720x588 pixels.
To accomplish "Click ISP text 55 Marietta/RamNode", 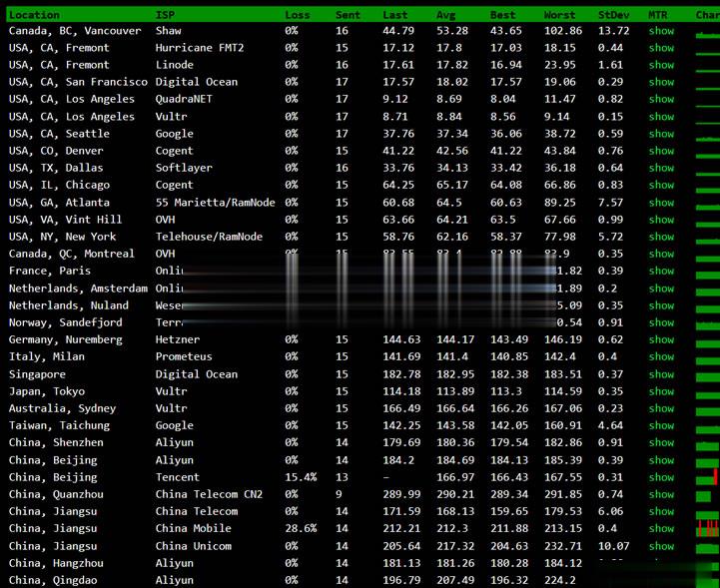I will click(215, 203).
